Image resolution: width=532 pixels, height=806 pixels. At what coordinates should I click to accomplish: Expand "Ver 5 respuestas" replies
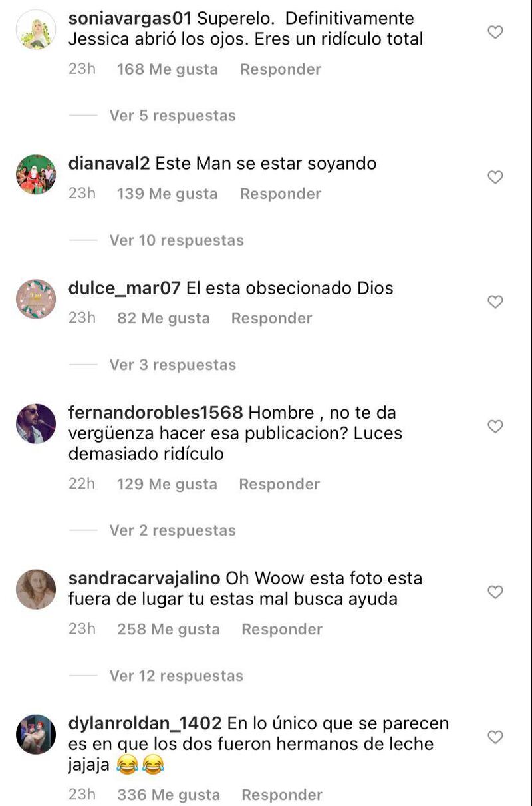click(x=172, y=116)
